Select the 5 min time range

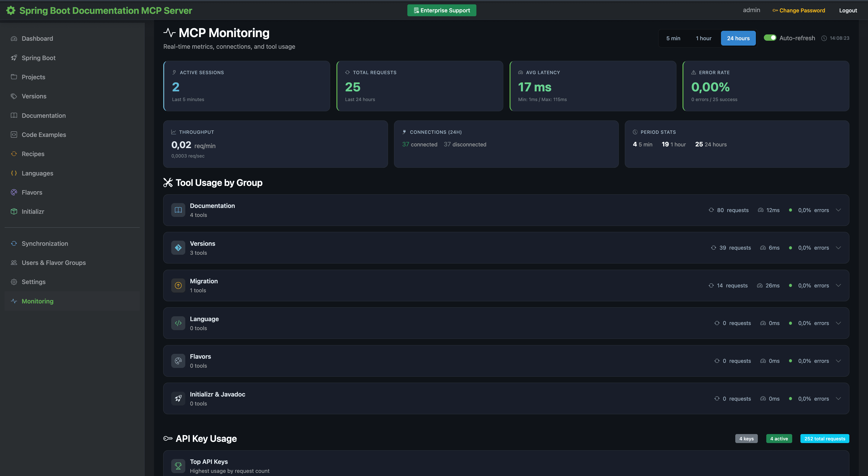pos(673,38)
